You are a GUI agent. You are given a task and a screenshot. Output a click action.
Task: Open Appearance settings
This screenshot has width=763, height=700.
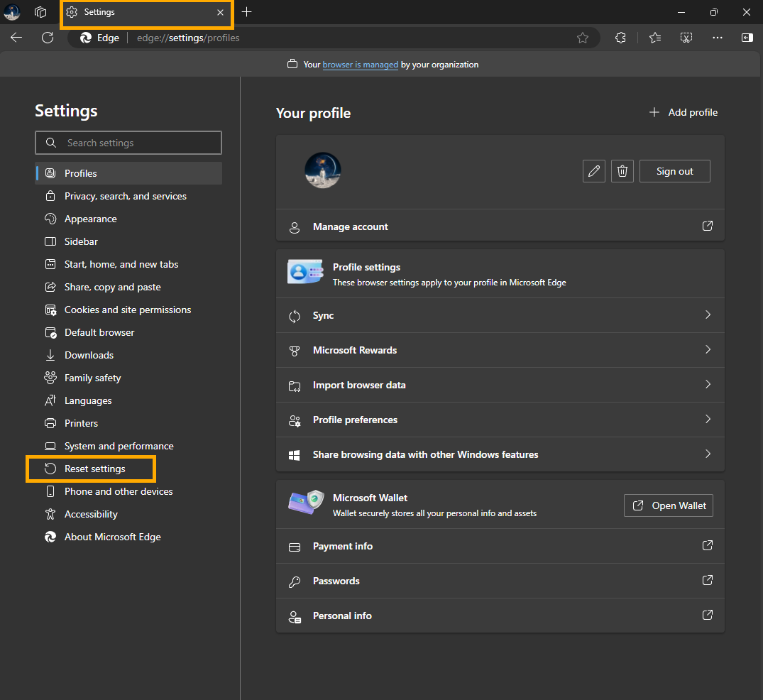(129, 219)
